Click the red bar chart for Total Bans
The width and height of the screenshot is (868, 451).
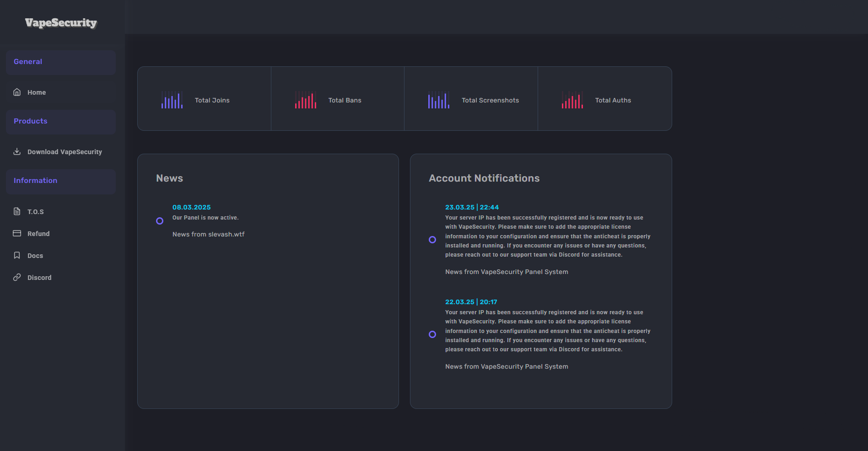click(x=306, y=100)
